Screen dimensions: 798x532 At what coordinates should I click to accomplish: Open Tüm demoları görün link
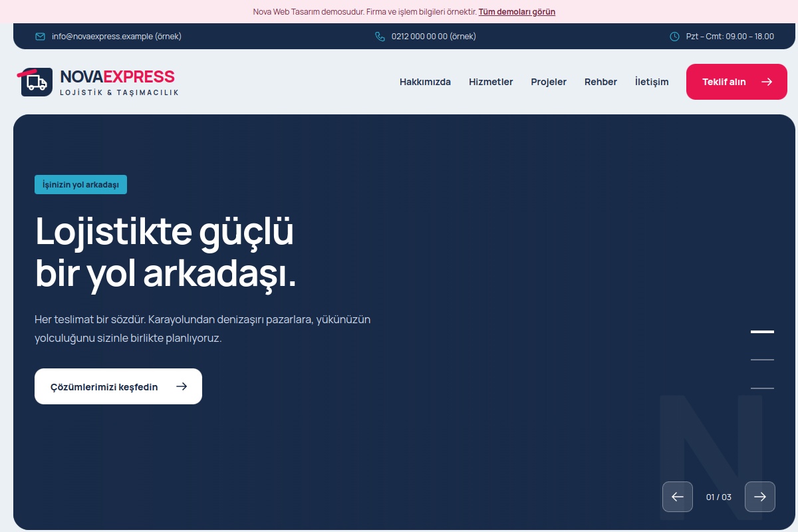517,12
